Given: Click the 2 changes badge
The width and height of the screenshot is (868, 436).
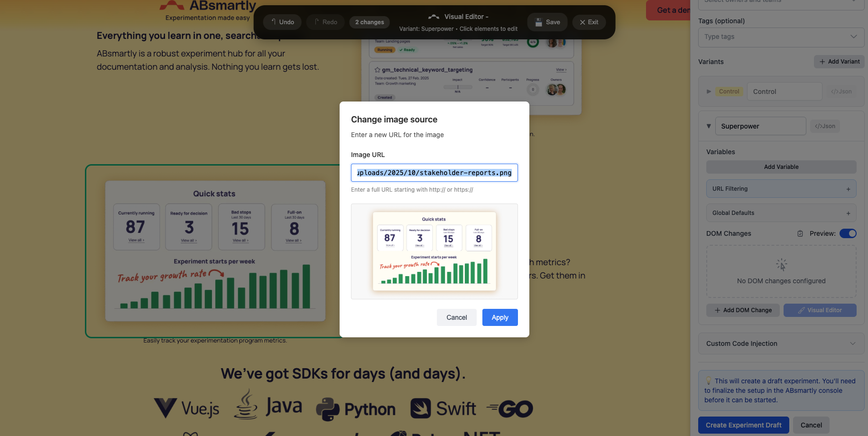Looking at the screenshot, I should click(x=369, y=22).
